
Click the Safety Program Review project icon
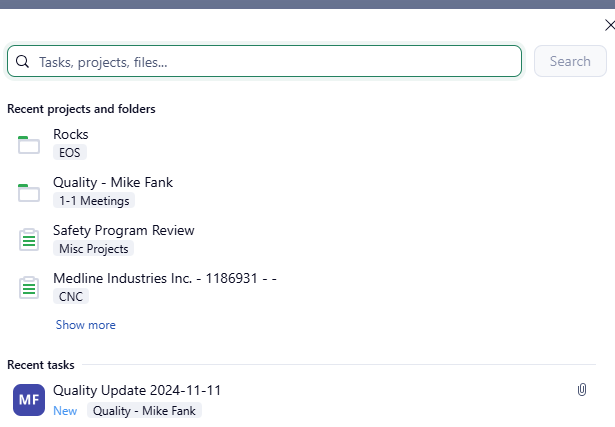pyautogui.click(x=29, y=240)
